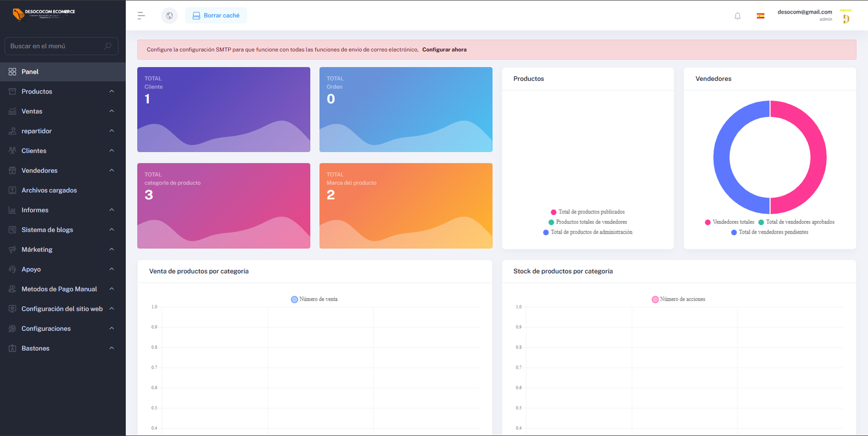Open the notifications bell icon
This screenshot has width=868, height=436.
point(737,16)
